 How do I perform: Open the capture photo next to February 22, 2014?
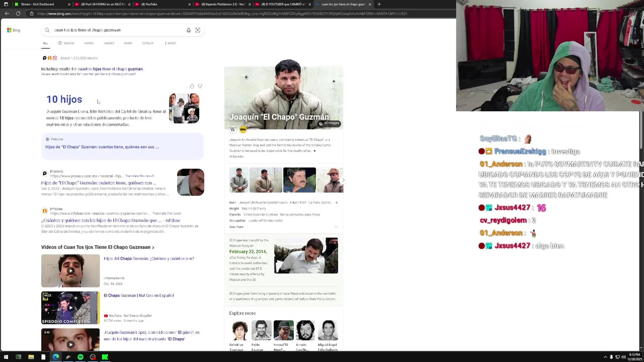[x=306, y=255]
